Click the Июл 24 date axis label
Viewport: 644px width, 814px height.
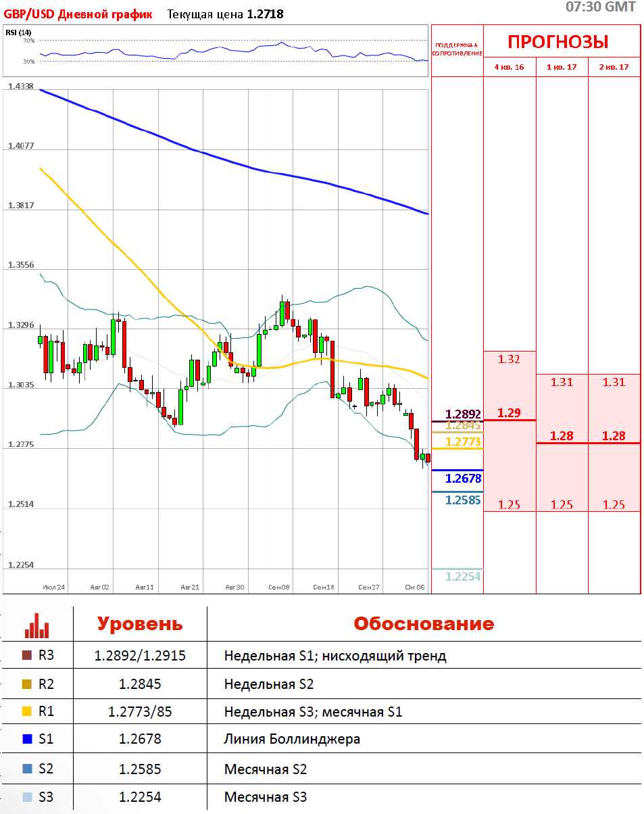(x=53, y=587)
